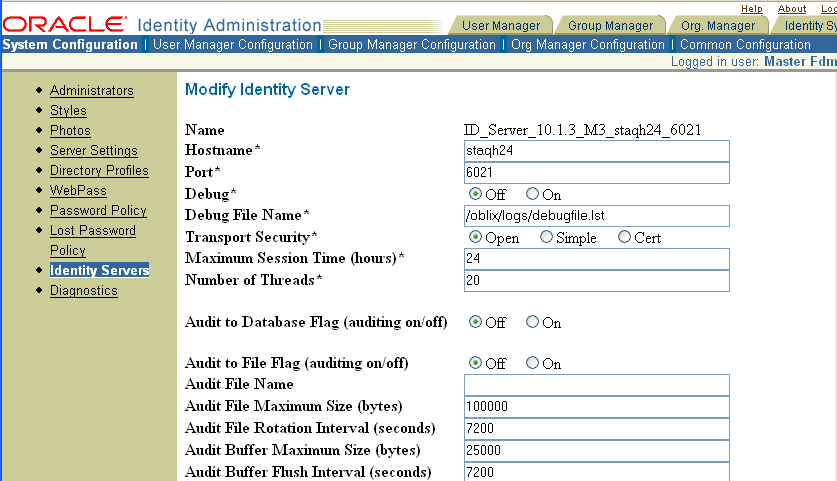Open the About link
This screenshot has height=481, width=837.
792,9
